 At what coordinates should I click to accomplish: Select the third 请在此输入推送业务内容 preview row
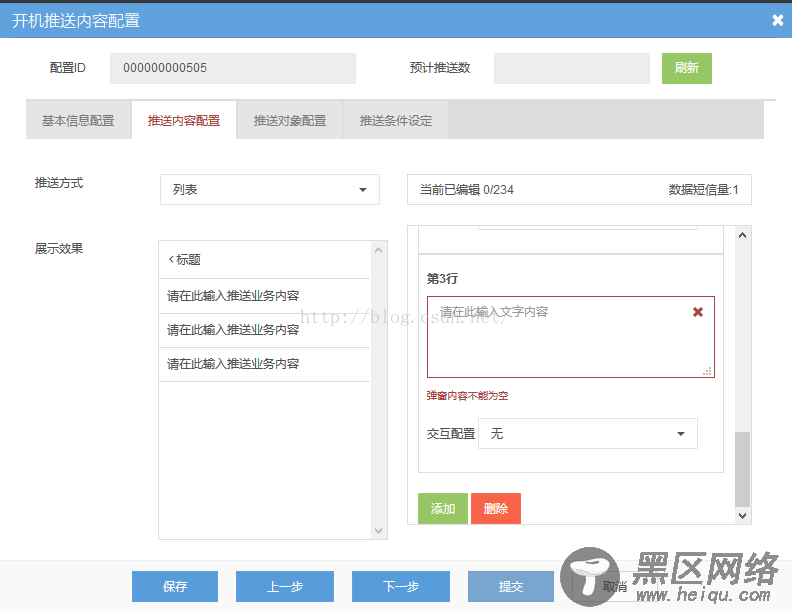coord(265,364)
